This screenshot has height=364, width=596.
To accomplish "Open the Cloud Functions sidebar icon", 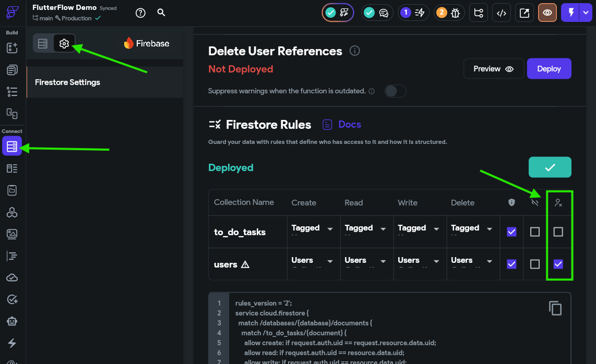I will click(x=12, y=278).
